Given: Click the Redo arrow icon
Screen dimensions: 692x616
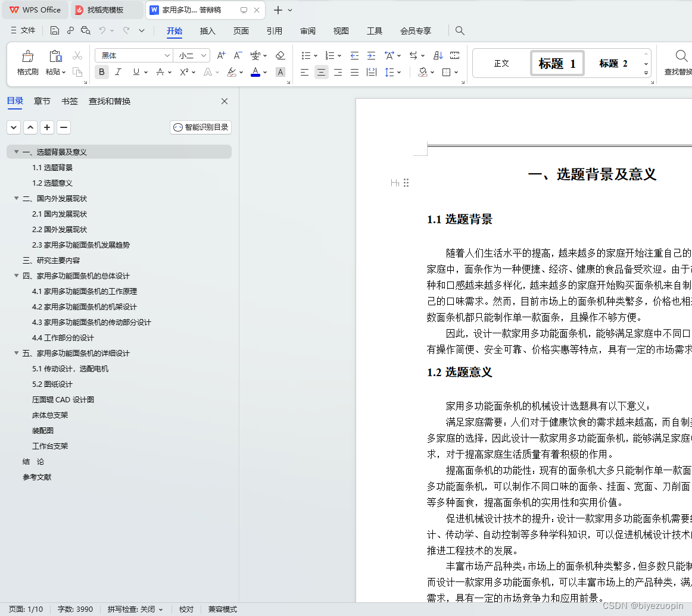Looking at the screenshot, I should tap(126, 30).
